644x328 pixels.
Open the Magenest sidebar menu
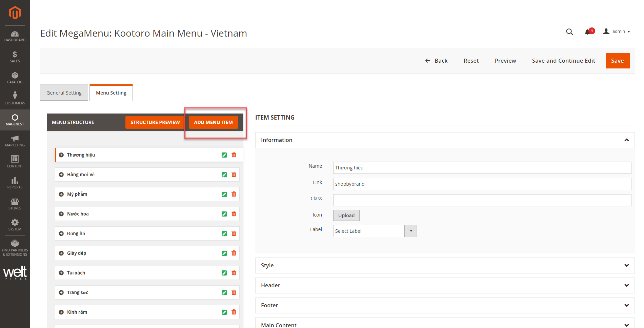click(x=15, y=120)
